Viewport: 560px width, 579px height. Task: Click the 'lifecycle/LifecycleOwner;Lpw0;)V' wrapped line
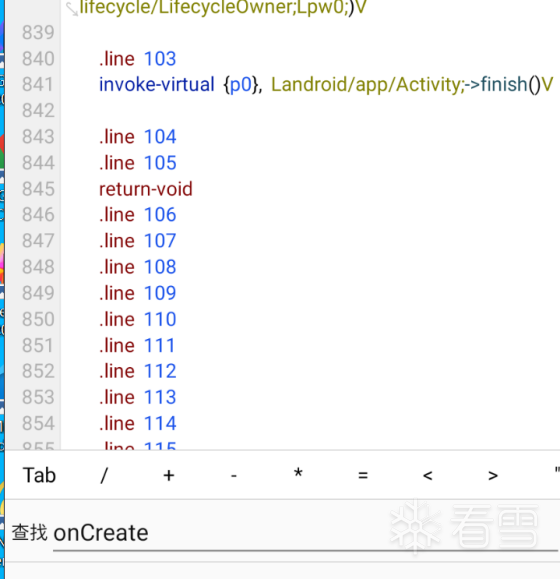click(x=223, y=7)
